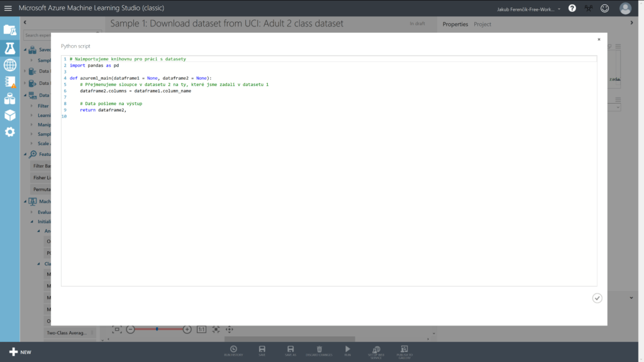Switch to the Project tab
The width and height of the screenshot is (644, 362).
[482, 24]
